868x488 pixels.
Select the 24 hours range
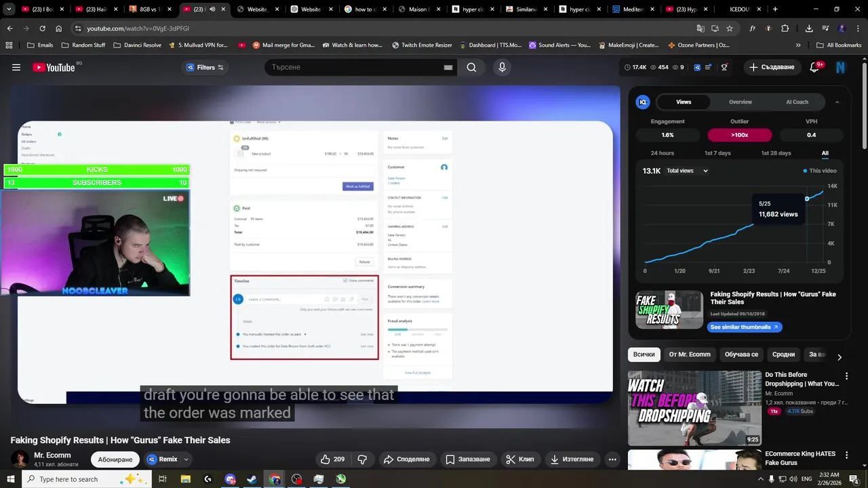click(663, 153)
